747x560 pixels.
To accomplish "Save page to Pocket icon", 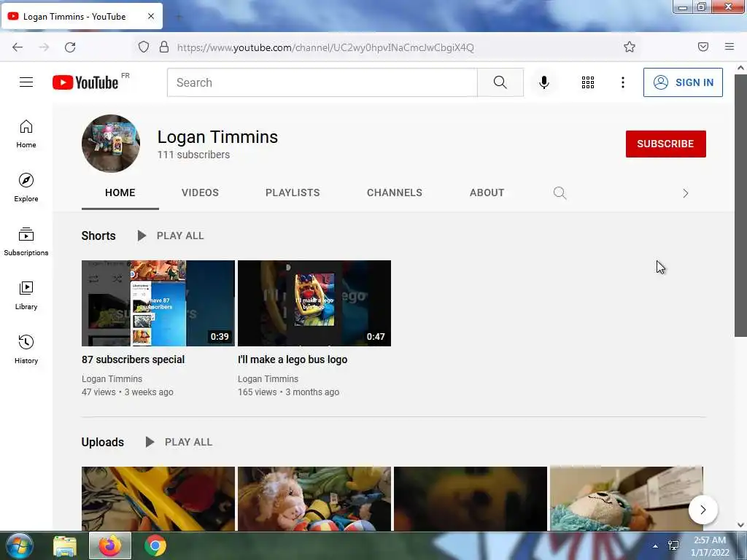I will [703, 47].
